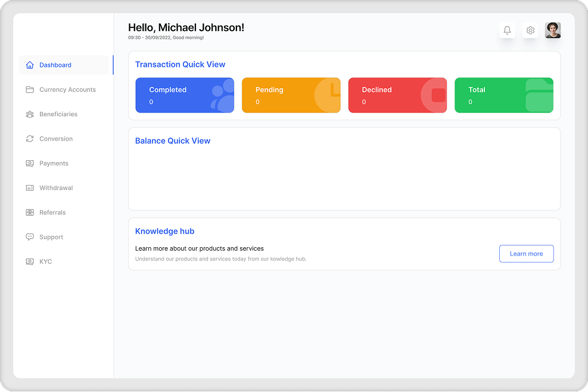Click the Withdrawal ticket icon
Image resolution: width=588 pixels, height=392 pixels.
tap(30, 188)
